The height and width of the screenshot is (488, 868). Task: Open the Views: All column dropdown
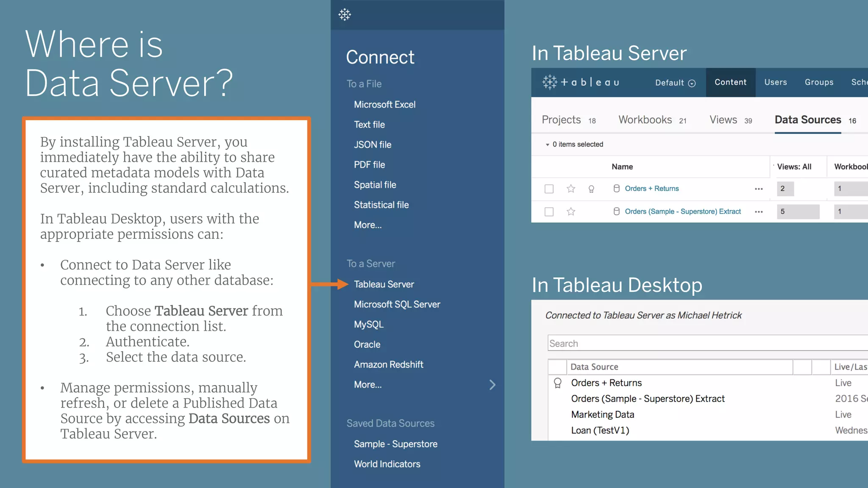point(794,167)
